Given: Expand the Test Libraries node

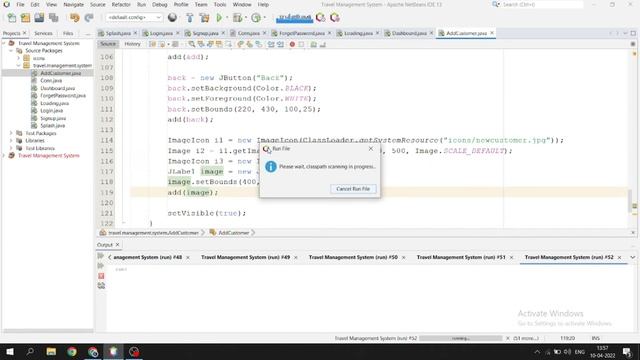Looking at the screenshot, I should pyautogui.click(x=11, y=148).
